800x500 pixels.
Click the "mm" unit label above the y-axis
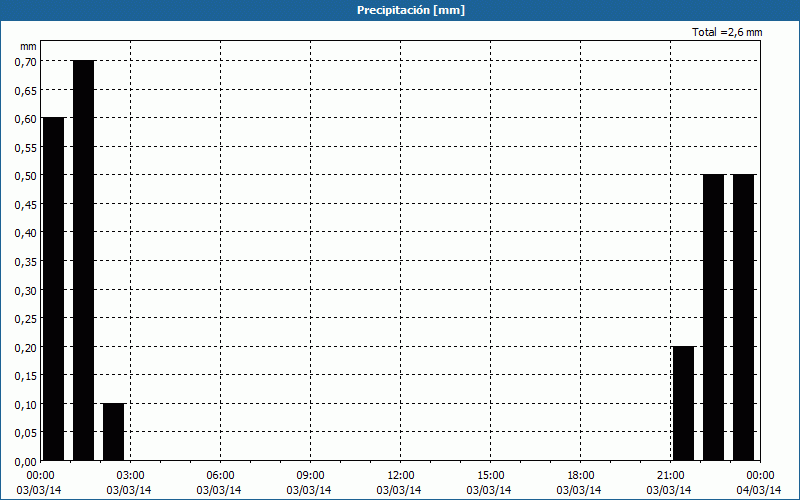(29, 46)
